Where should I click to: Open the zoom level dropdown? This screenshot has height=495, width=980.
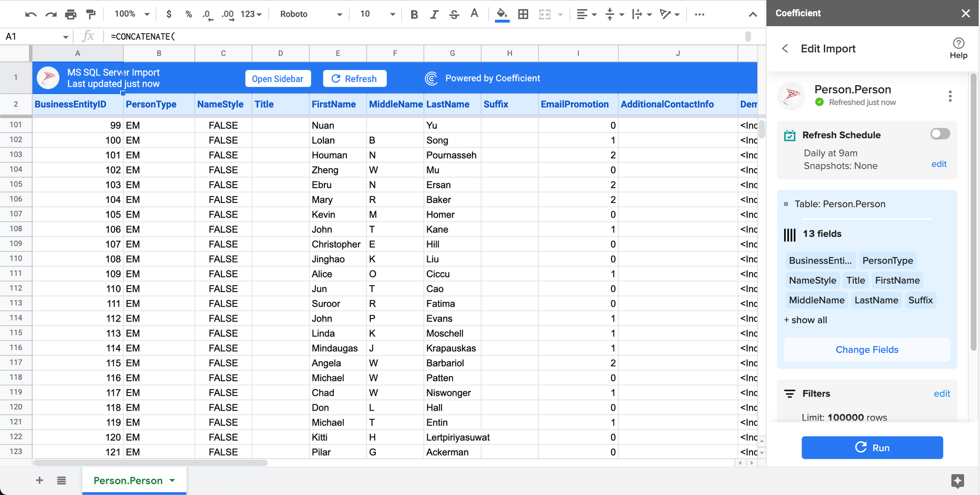click(130, 14)
